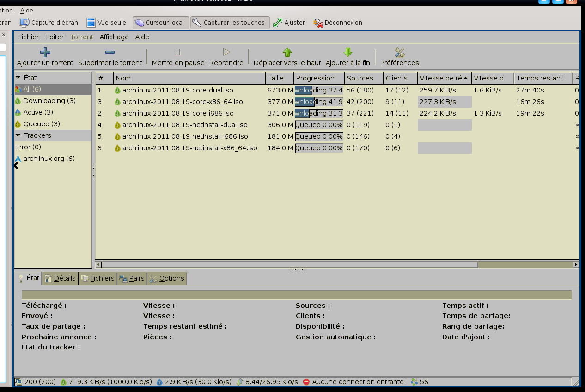Toggle Capturer les touches option
Viewport: 585px width, 392px height.
229,22
